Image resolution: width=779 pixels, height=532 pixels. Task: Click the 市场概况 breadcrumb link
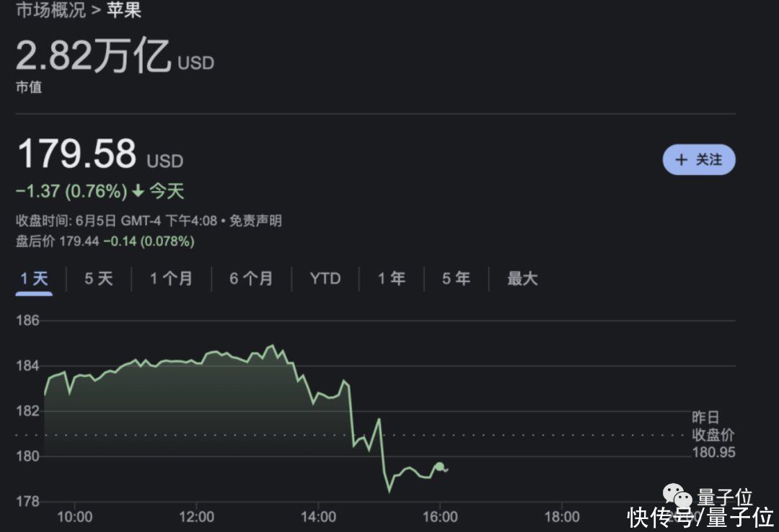point(50,11)
